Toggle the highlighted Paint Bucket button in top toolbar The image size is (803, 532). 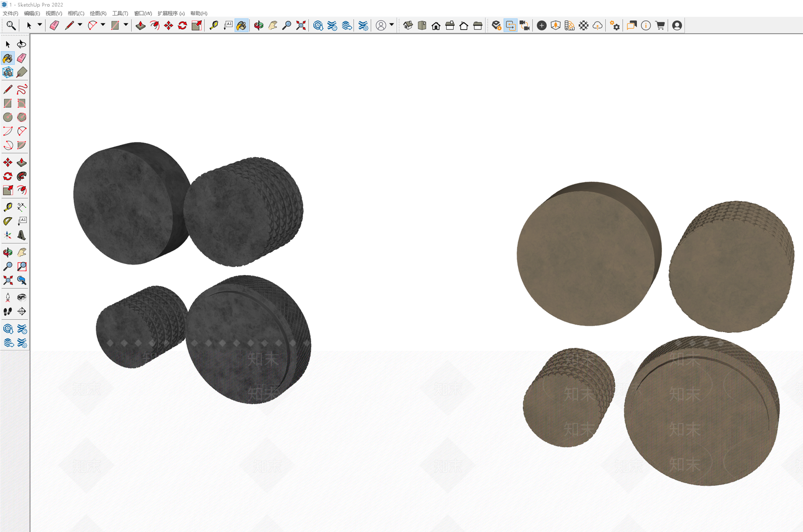coord(241,25)
